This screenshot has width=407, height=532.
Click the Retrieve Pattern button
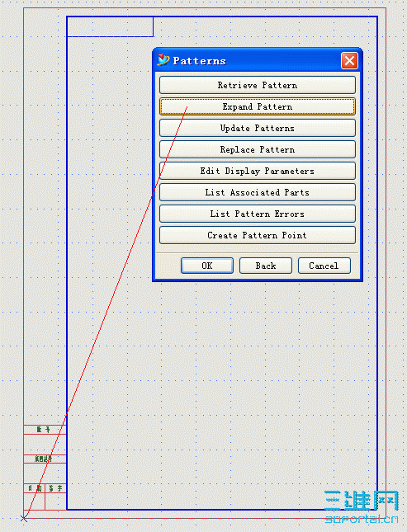pos(258,85)
